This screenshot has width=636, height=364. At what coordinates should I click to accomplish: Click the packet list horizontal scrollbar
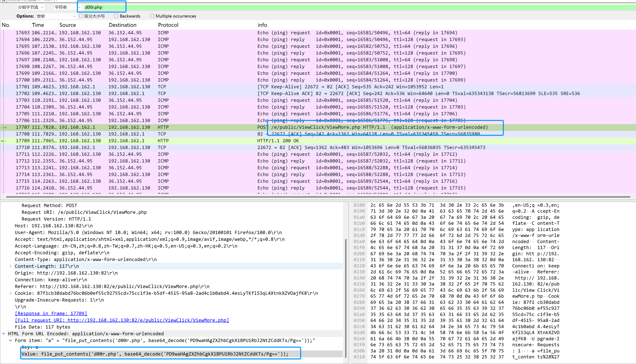tap(318, 197)
